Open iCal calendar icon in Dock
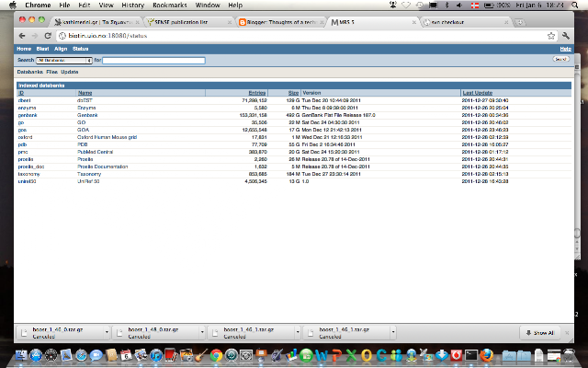 pyautogui.click(x=126, y=355)
